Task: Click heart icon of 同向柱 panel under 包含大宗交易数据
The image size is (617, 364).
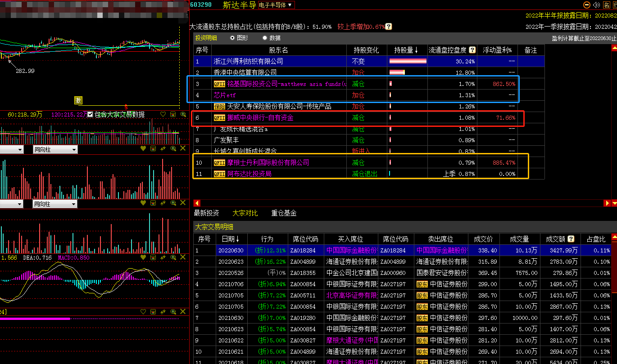Action: pos(143,148)
